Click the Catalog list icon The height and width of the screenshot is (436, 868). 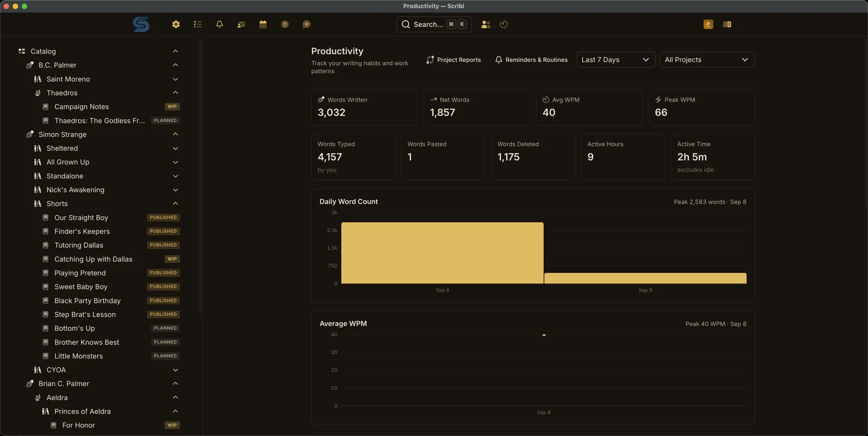pyautogui.click(x=22, y=51)
